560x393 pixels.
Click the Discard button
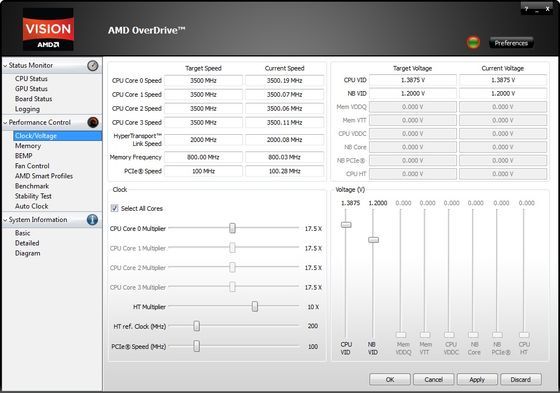coord(521,379)
